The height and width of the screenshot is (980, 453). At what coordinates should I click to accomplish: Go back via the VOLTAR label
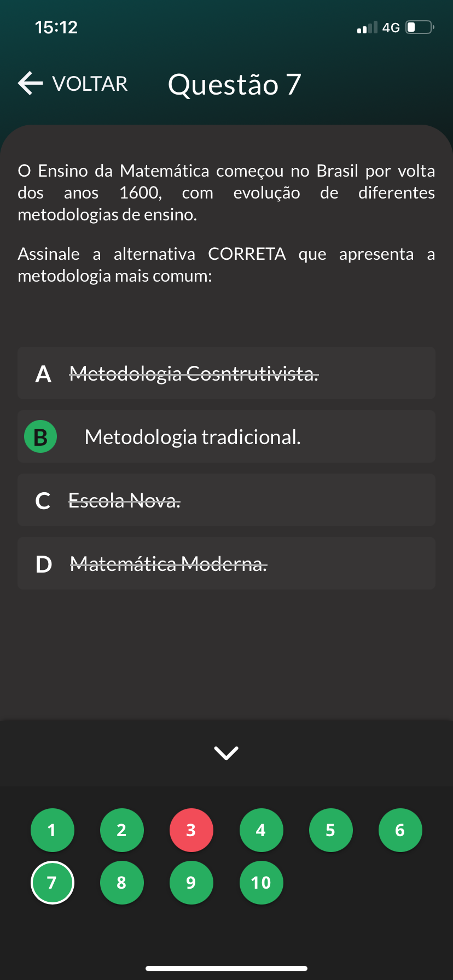point(90,84)
